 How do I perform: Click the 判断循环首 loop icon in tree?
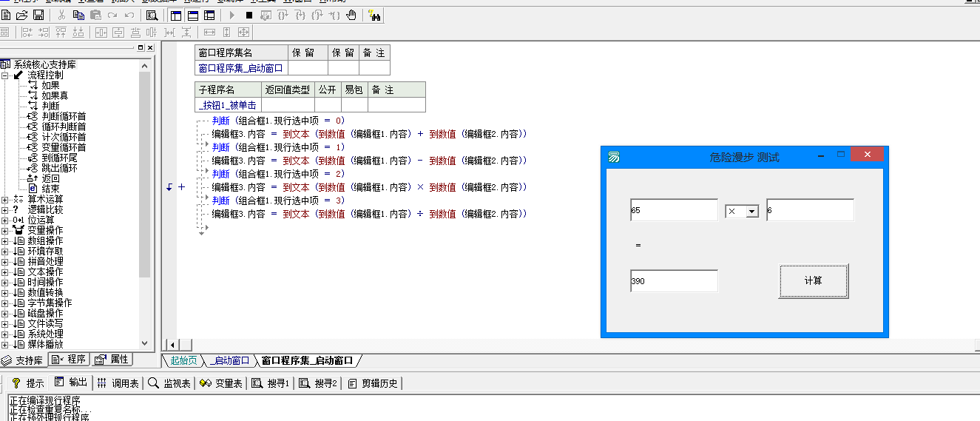pos(33,116)
